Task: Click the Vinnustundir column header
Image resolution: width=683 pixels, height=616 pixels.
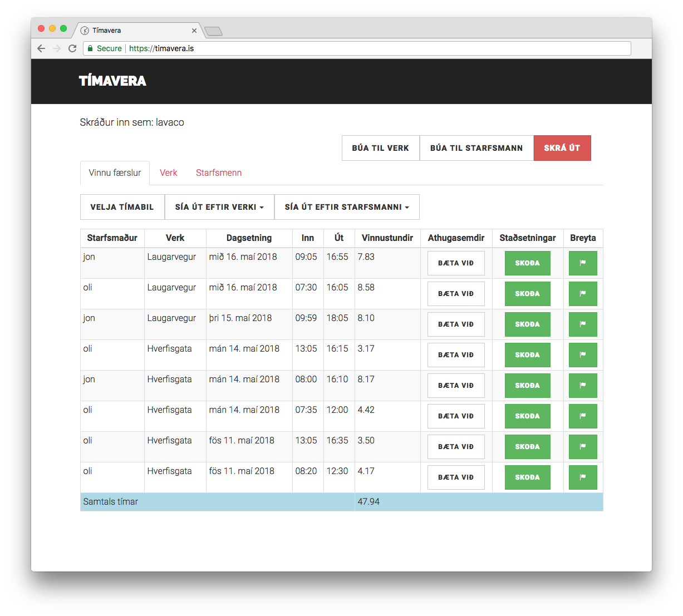Action: pyautogui.click(x=387, y=238)
